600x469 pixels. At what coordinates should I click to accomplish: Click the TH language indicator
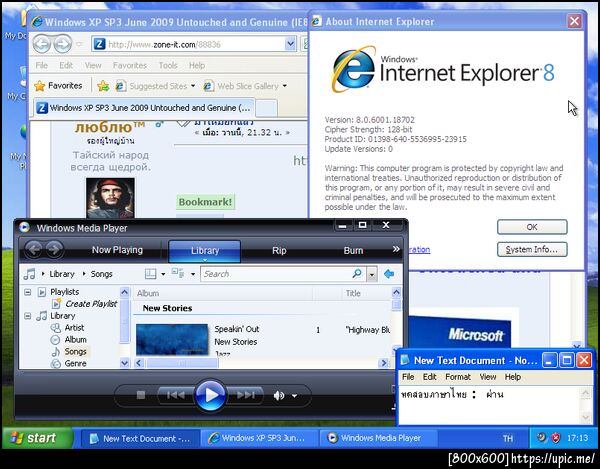pos(508,438)
